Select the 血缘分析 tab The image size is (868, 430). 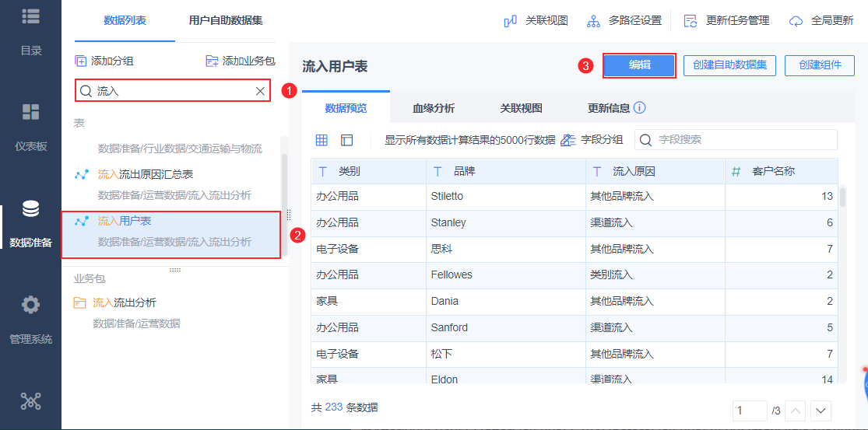(434, 108)
